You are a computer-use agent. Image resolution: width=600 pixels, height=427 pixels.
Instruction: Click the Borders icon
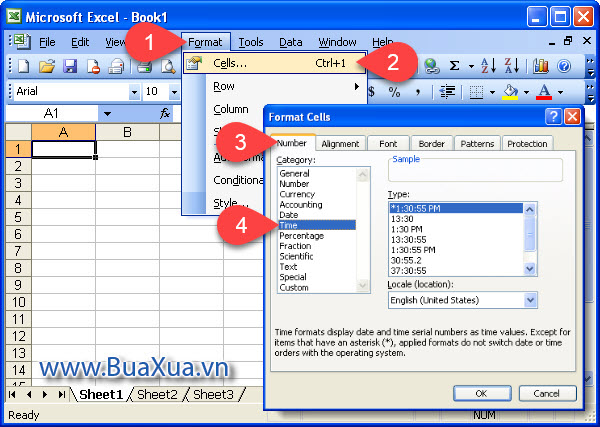[x=476, y=92]
